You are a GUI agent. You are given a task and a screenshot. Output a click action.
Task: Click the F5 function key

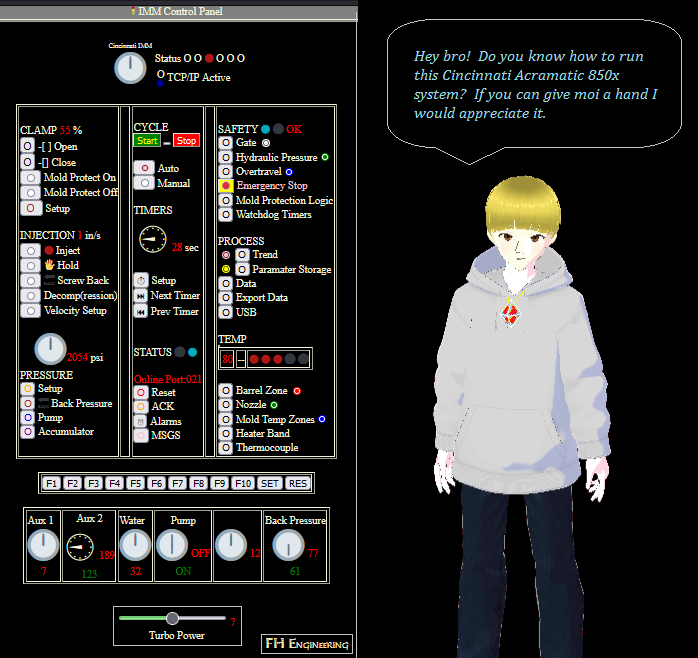pyautogui.click(x=136, y=483)
